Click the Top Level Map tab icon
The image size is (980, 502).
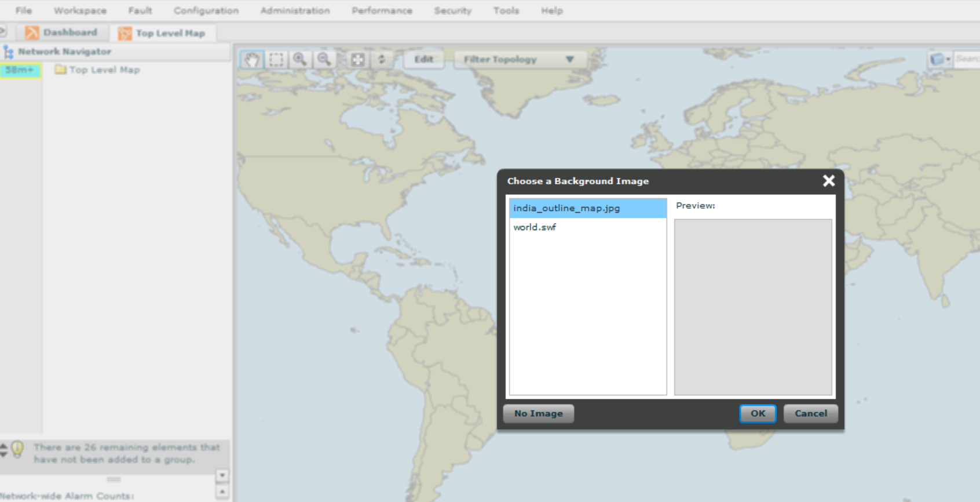click(x=125, y=33)
